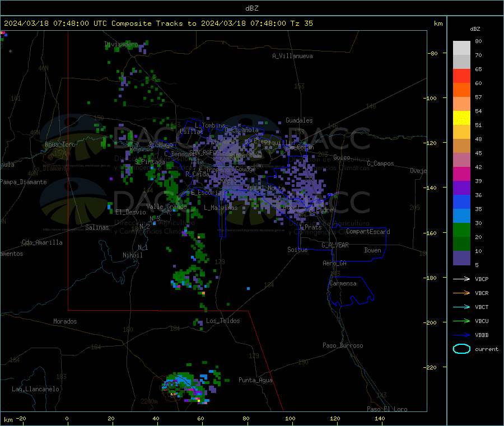Click the cyan VBCT arrow legend icon
The width and height of the screenshot is (504, 426).
461,307
